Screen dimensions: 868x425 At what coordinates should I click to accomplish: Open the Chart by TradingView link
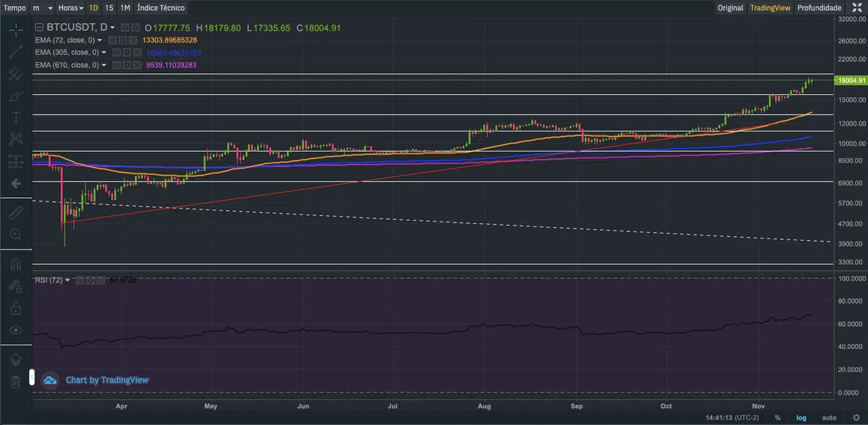pyautogui.click(x=106, y=380)
